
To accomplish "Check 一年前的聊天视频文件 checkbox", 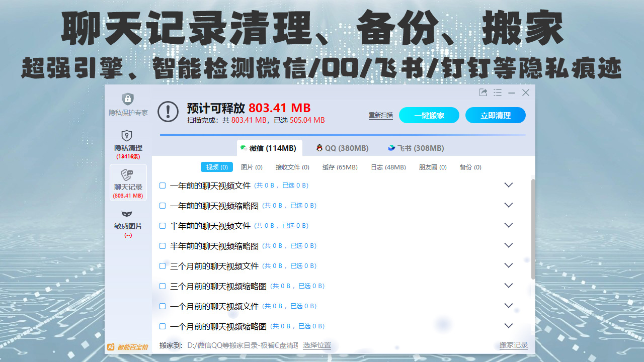I will coord(163,186).
